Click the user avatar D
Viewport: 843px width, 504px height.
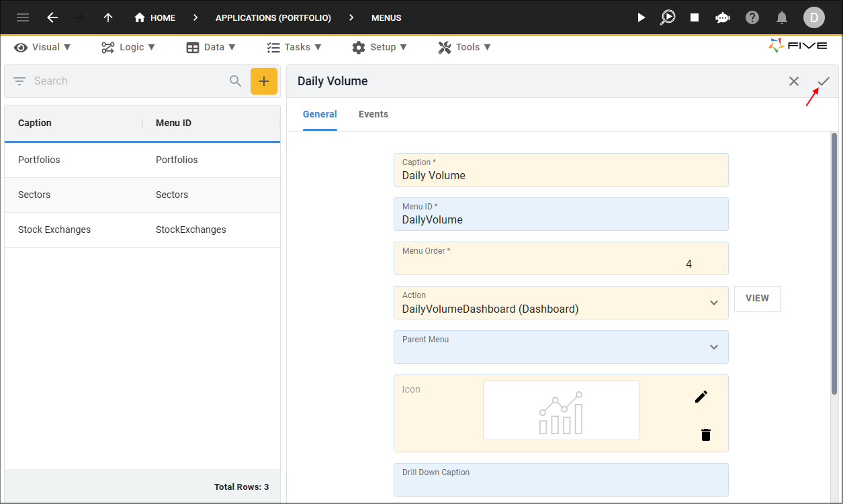tap(814, 17)
